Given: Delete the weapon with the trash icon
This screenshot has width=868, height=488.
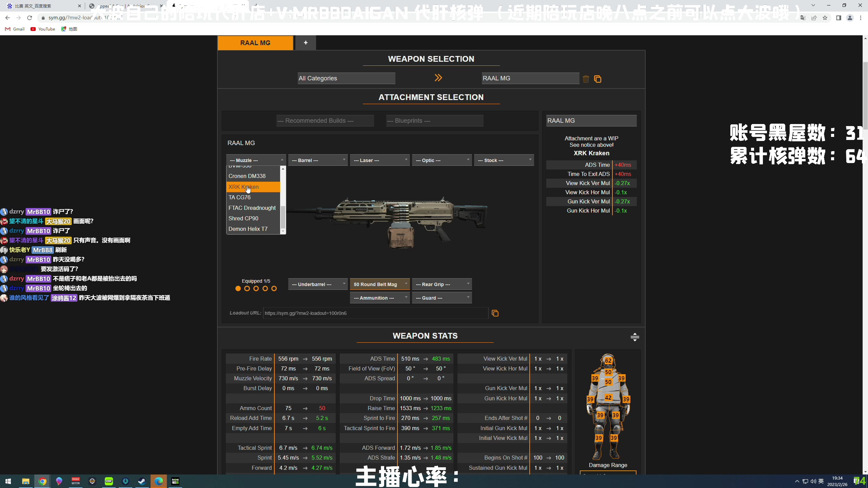Looking at the screenshot, I should tap(586, 79).
